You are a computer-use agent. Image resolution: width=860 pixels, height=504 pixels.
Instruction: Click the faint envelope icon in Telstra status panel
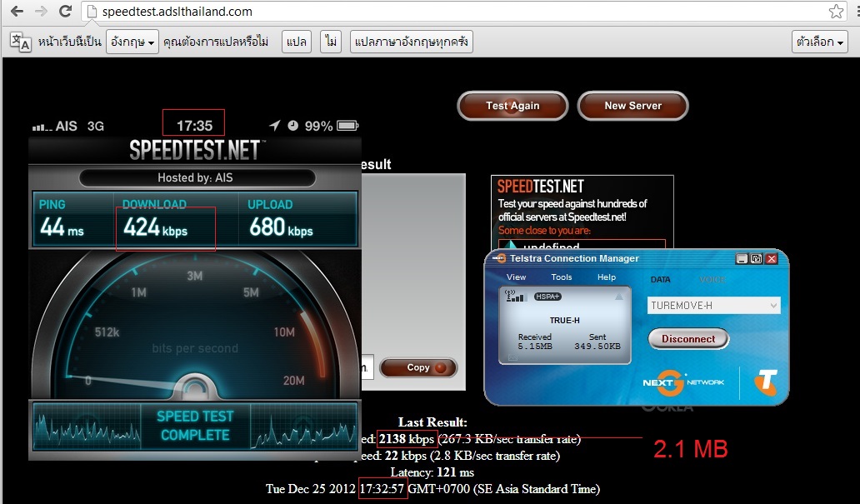(x=512, y=357)
